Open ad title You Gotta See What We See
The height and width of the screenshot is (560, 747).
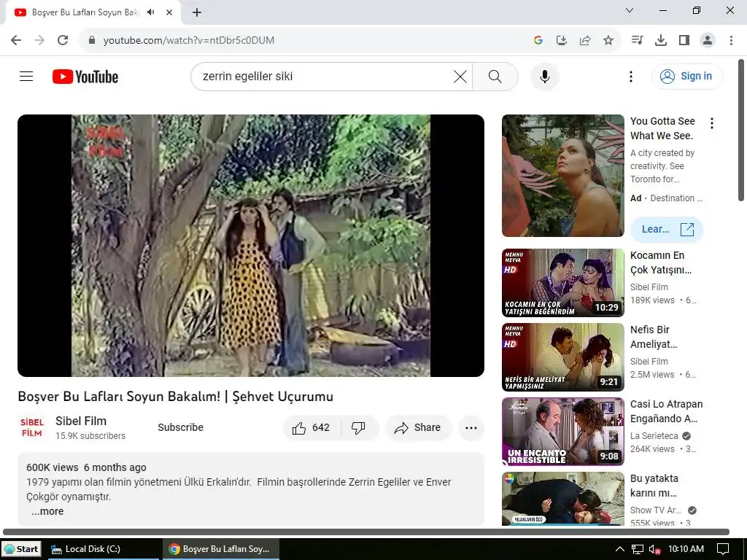(x=662, y=128)
